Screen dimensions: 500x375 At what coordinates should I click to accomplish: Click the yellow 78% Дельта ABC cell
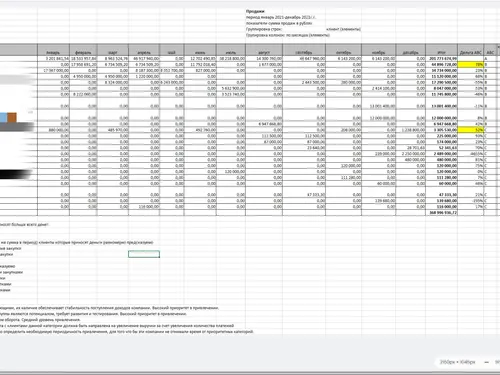tap(471, 64)
